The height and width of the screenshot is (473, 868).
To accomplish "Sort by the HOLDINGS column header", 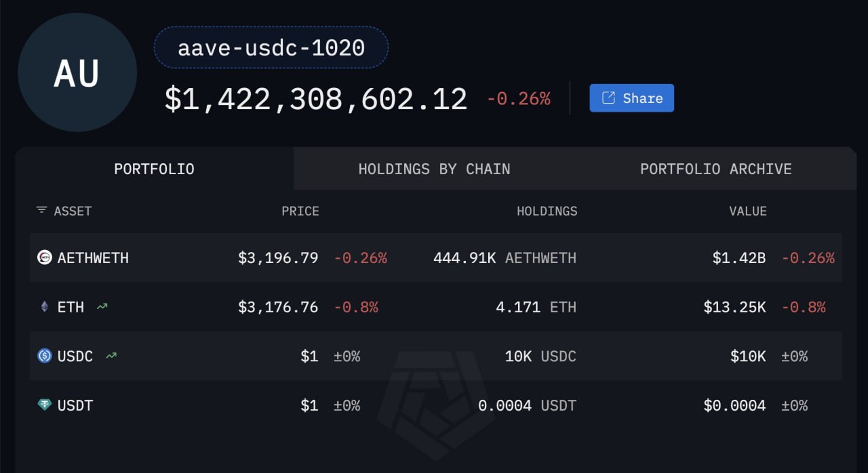I will point(547,211).
